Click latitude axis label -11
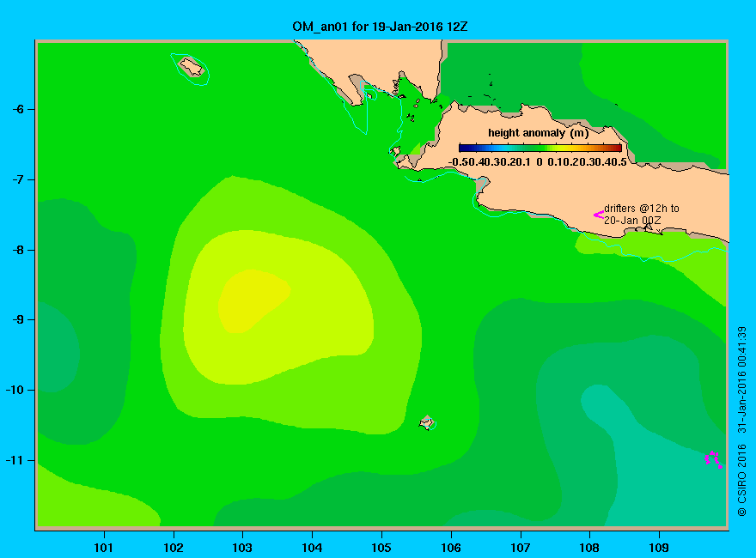756x558 pixels. [x=15, y=460]
